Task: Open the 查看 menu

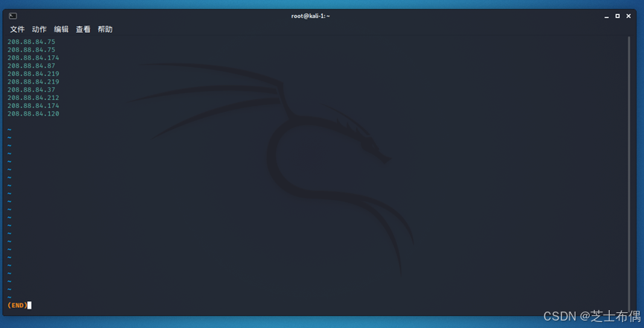Action: [x=83, y=29]
